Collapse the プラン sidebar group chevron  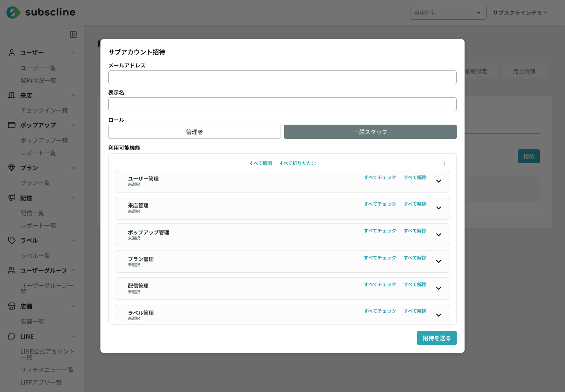[x=73, y=168]
